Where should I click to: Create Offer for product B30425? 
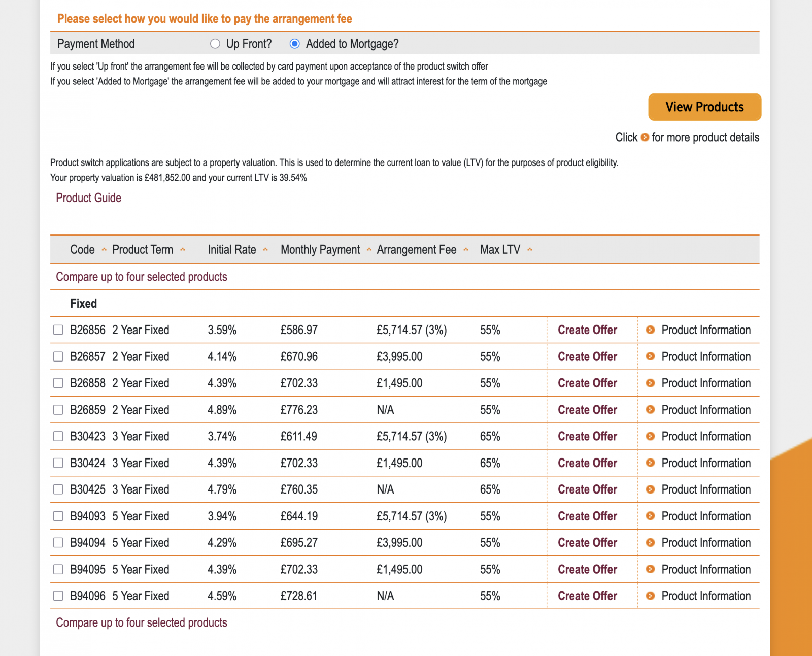[x=587, y=489]
